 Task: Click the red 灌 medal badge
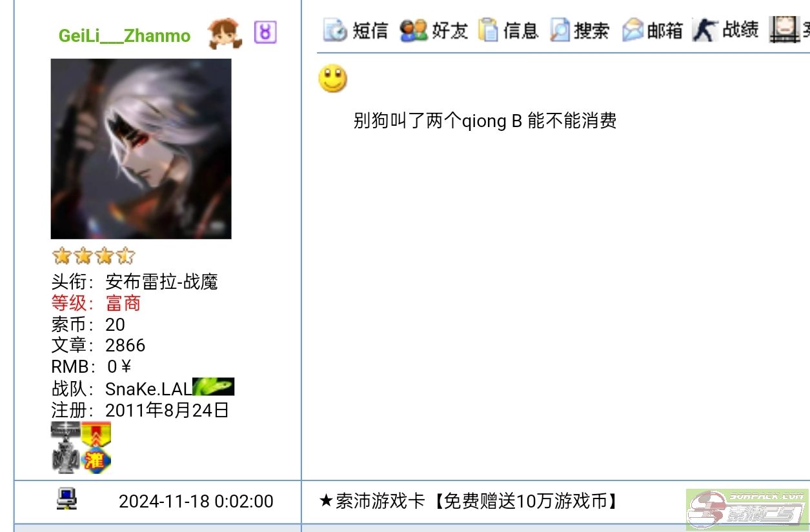97,448
